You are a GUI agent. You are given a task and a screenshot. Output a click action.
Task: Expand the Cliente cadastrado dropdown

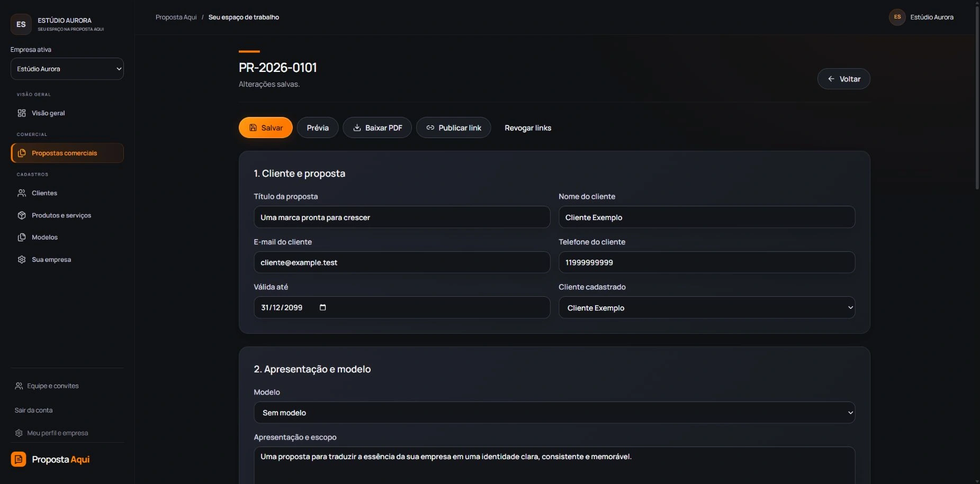(707, 307)
